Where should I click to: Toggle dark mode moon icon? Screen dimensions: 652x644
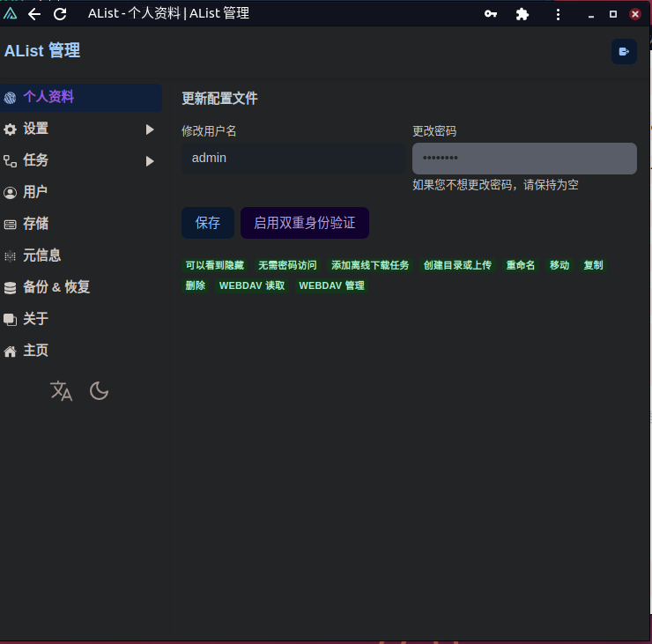100,391
